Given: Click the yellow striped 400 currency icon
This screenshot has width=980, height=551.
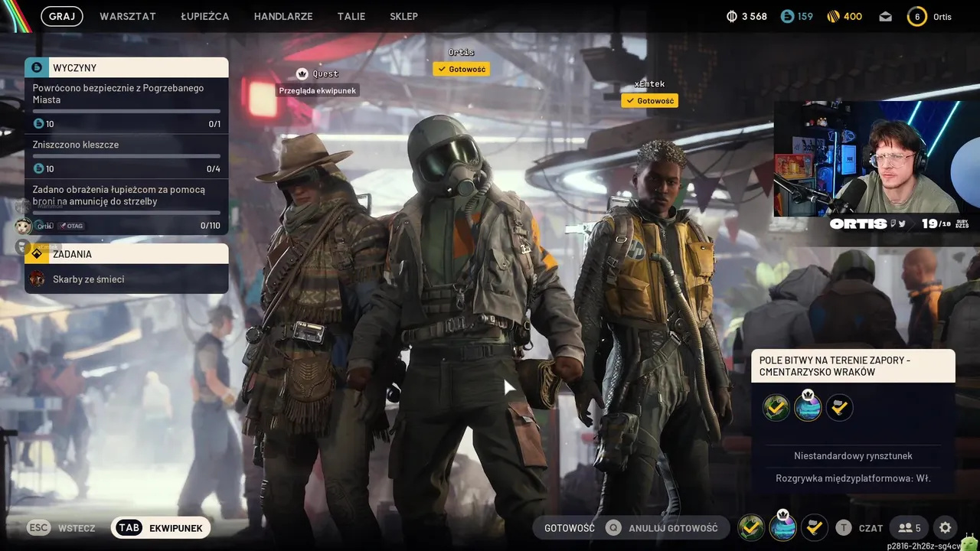Looking at the screenshot, I should pos(834,16).
